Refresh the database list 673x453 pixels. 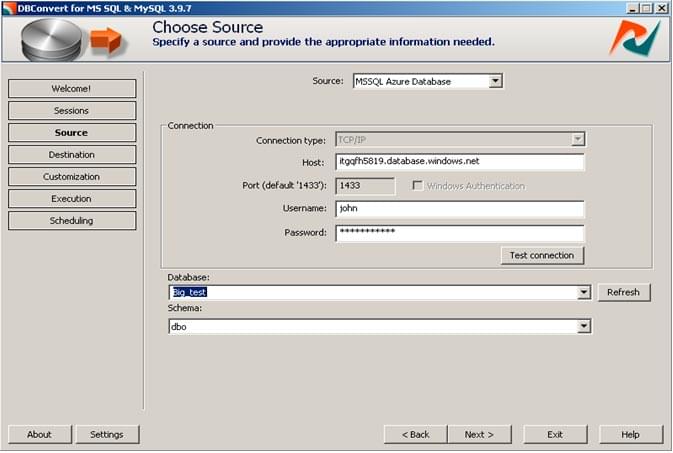(624, 292)
